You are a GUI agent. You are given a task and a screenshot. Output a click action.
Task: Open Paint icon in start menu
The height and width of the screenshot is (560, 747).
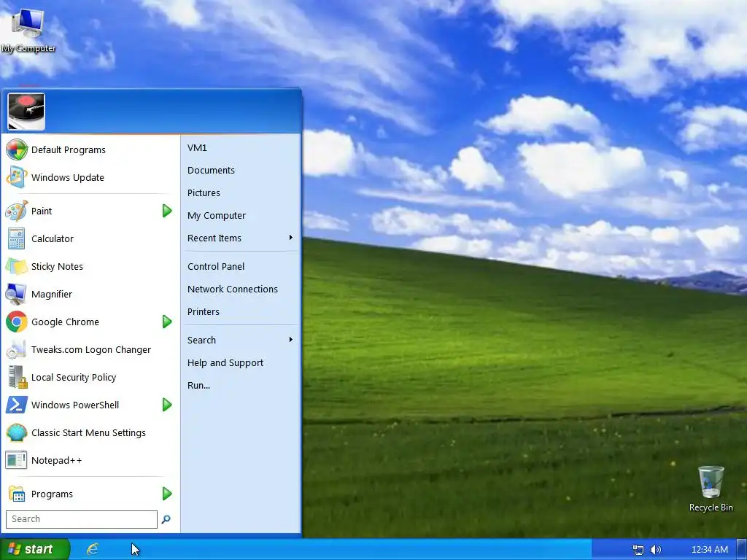[17, 211]
